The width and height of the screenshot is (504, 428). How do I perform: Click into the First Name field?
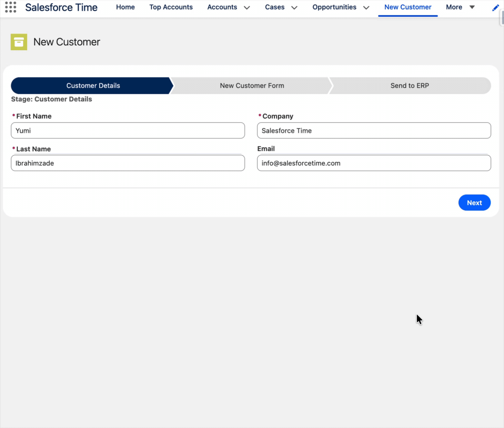[128, 131]
